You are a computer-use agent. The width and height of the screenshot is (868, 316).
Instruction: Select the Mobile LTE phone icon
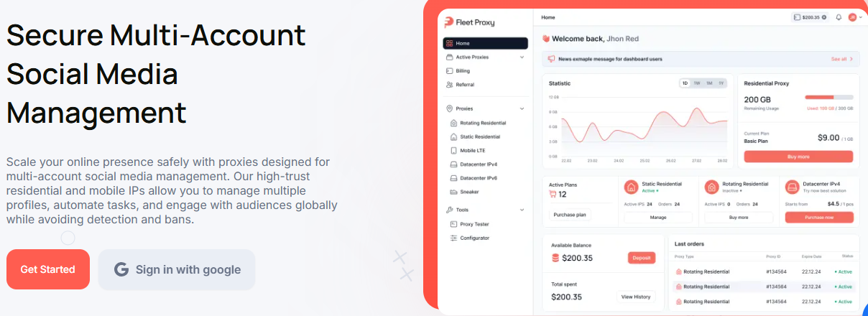tap(453, 151)
